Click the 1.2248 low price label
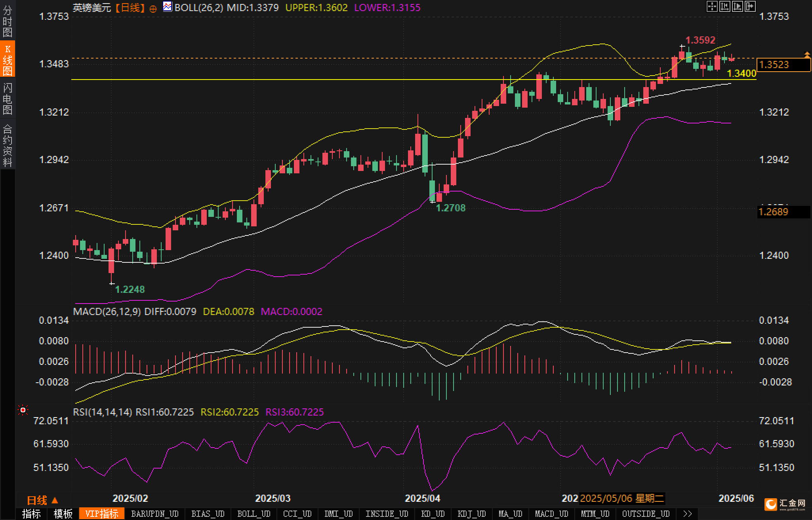 (130, 289)
